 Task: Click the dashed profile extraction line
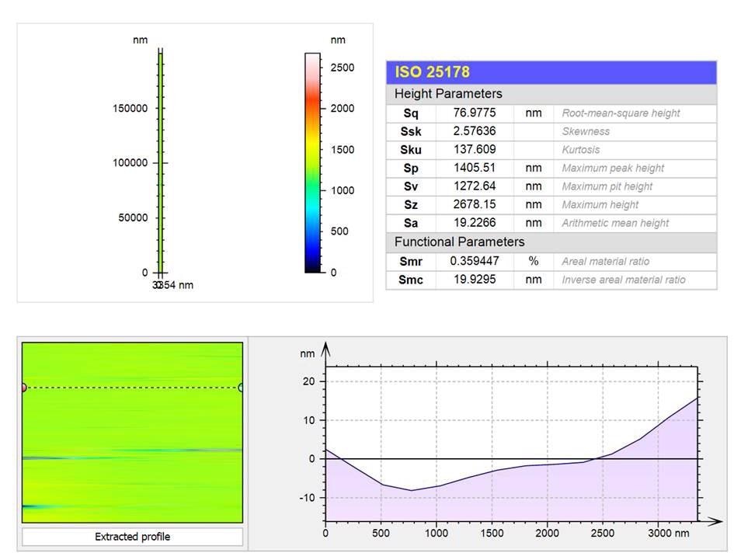(133, 388)
